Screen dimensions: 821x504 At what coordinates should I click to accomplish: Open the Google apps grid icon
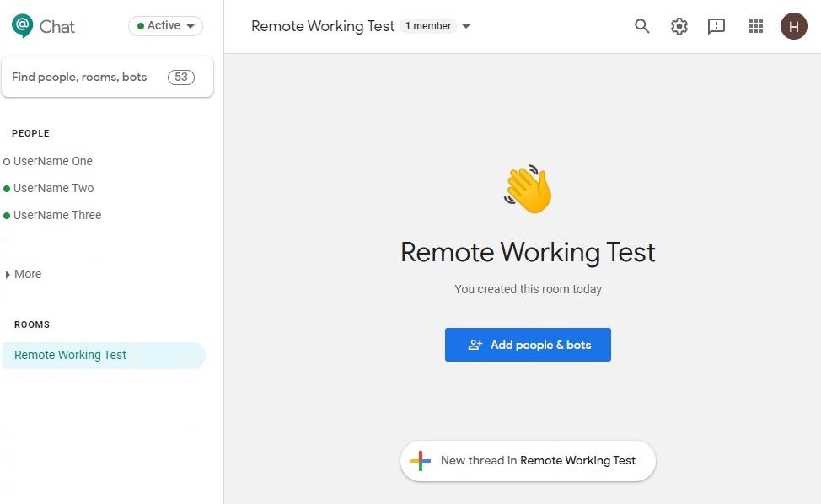tap(755, 25)
